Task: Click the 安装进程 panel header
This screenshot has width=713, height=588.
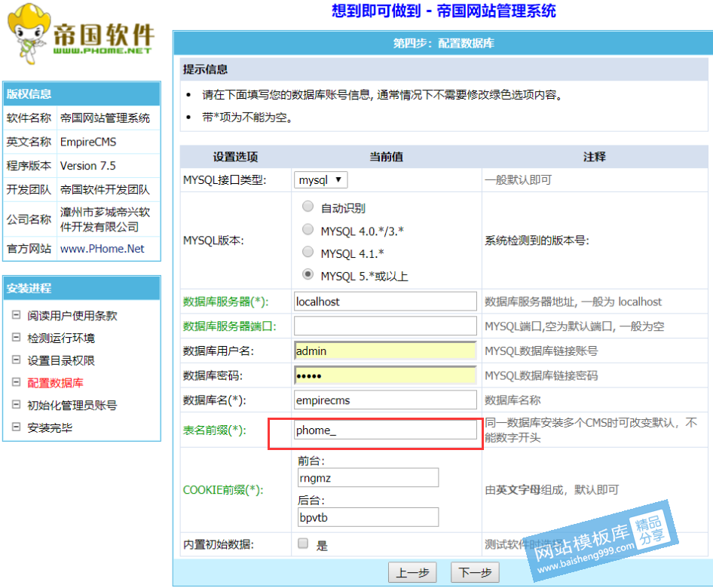Action: (82, 288)
